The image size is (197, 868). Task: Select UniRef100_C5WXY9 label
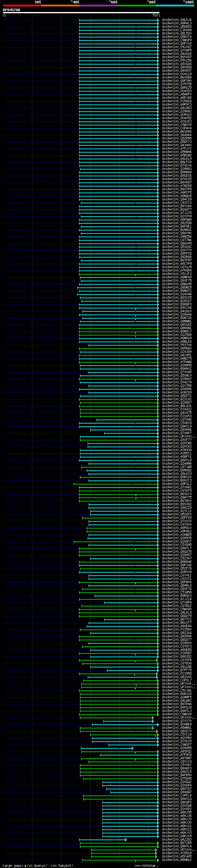(x=176, y=125)
